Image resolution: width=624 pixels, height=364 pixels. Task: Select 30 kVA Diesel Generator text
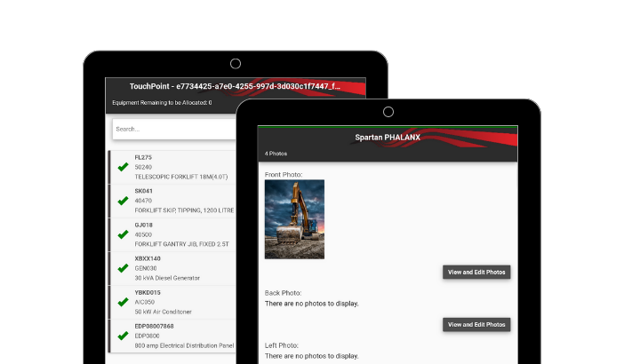click(x=167, y=278)
